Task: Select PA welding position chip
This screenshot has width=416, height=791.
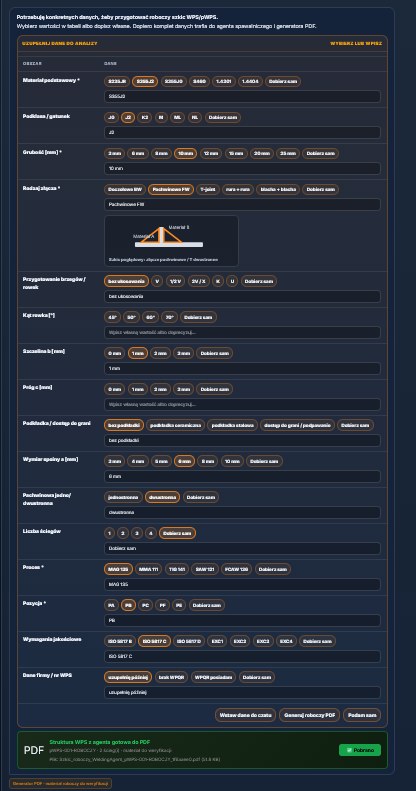Action: point(111,605)
